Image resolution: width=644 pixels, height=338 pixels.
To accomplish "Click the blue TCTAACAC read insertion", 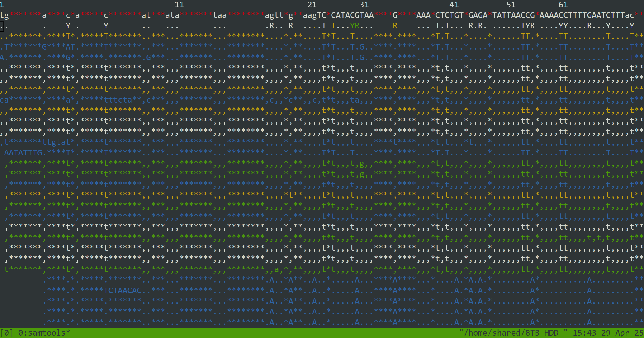I will [122, 290].
